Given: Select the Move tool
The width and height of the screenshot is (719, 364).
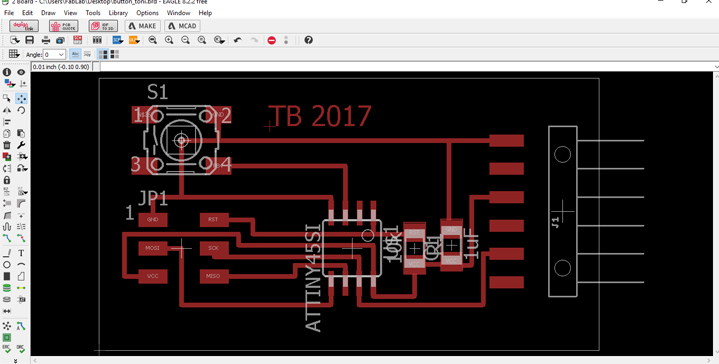Looking at the screenshot, I should (x=21, y=98).
